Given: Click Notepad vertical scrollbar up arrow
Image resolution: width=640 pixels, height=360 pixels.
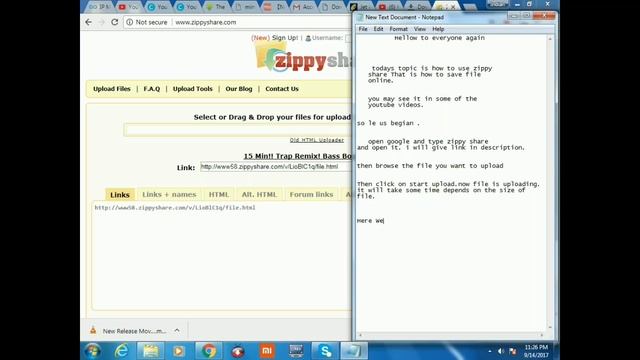Looking at the screenshot, I should coord(550,39).
